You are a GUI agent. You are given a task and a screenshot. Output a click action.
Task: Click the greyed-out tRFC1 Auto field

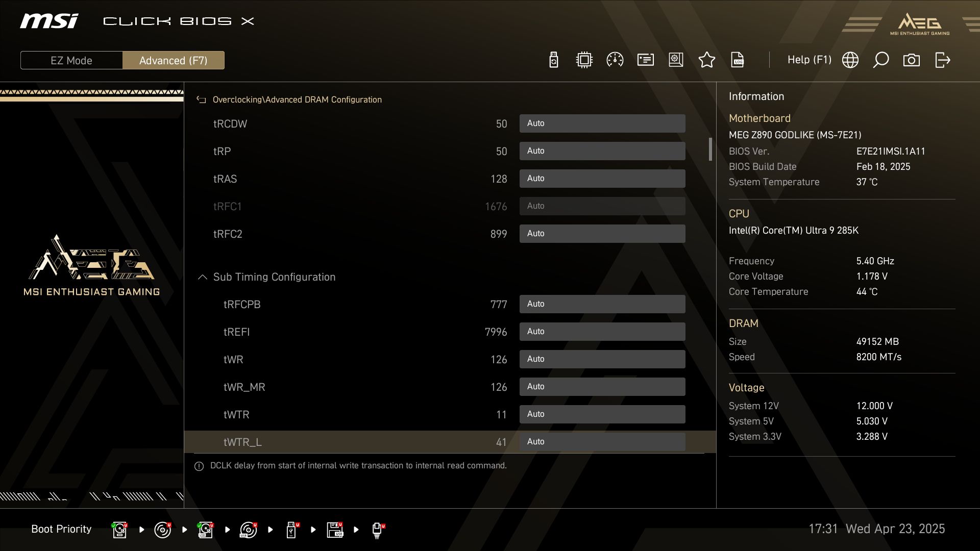(x=602, y=206)
